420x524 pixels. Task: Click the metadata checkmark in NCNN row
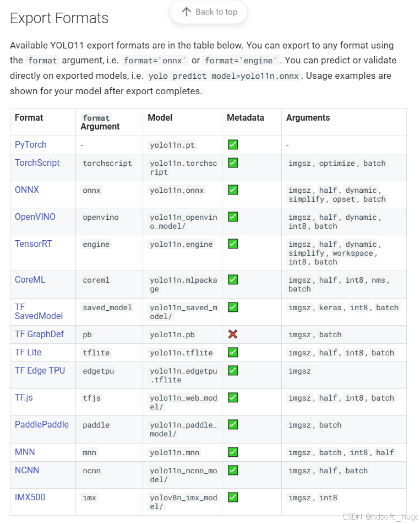[233, 470]
